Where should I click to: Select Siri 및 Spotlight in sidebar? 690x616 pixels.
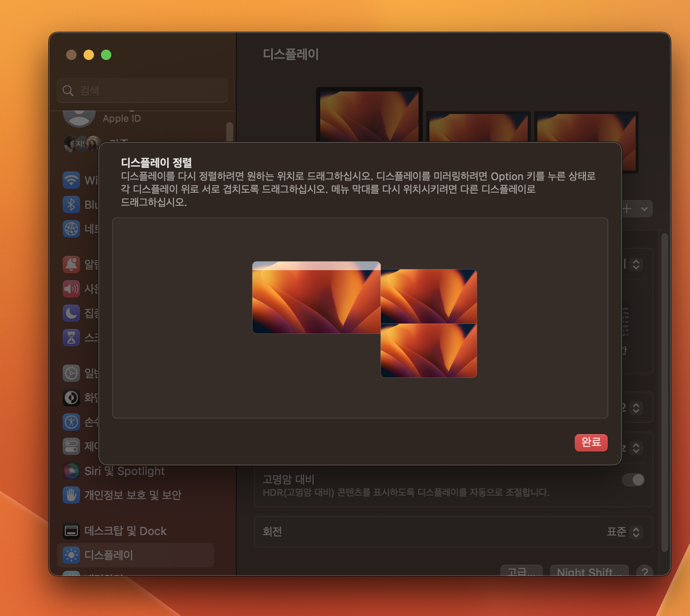[124, 471]
